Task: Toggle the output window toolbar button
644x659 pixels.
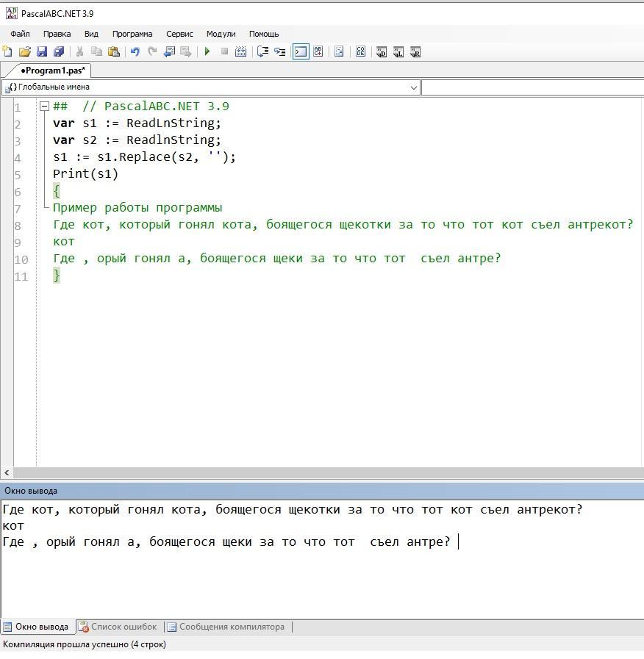Action: coord(301,51)
